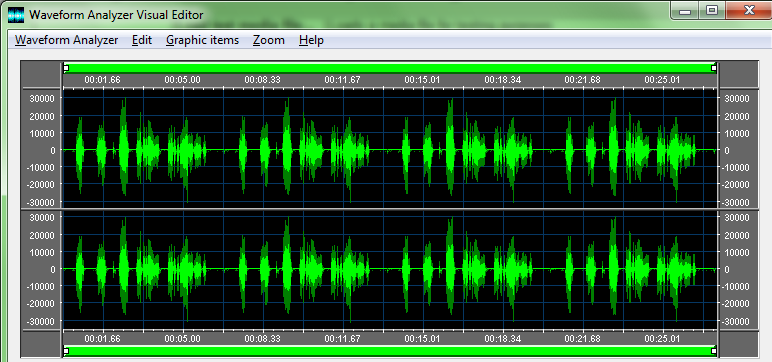Open the Edit menu
The image size is (772, 362).
142,40
